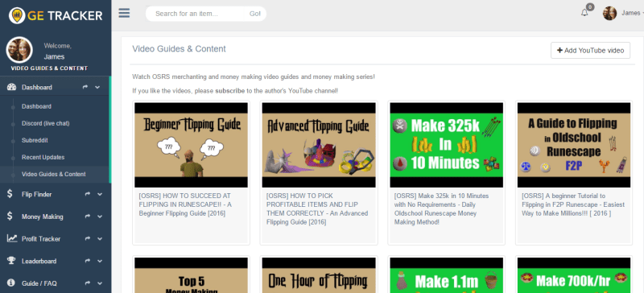Click the share arrow beside Profit Tracker
The height and width of the screenshot is (293, 644).
pyautogui.click(x=88, y=239)
